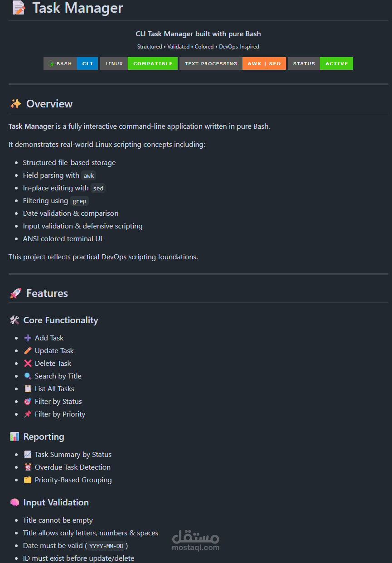
Task: Click the pushpin icon beside Filter by Priority
Action: point(28,414)
